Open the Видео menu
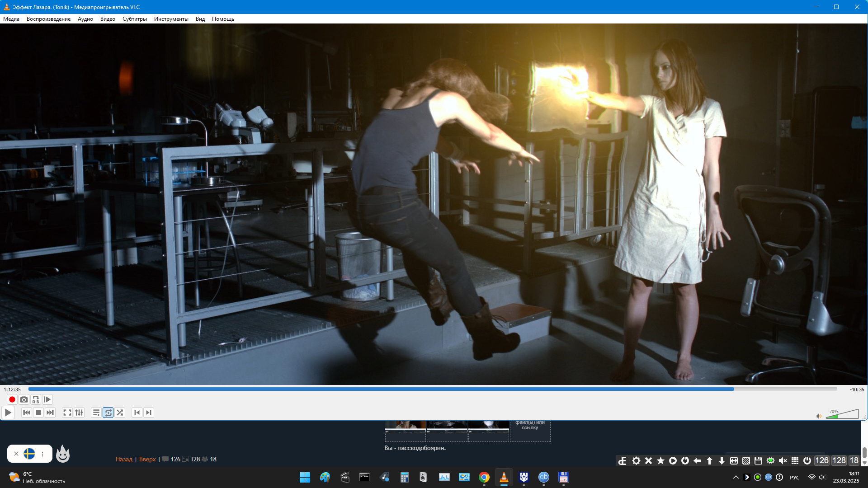Image resolution: width=868 pixels, height=488 pixels. point(108,19)
